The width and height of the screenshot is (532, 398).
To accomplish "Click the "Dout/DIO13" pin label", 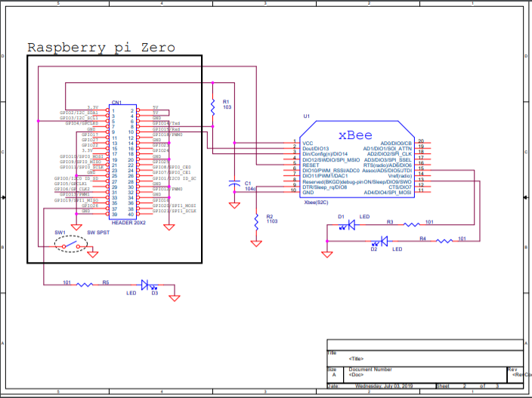I will 316,149.
